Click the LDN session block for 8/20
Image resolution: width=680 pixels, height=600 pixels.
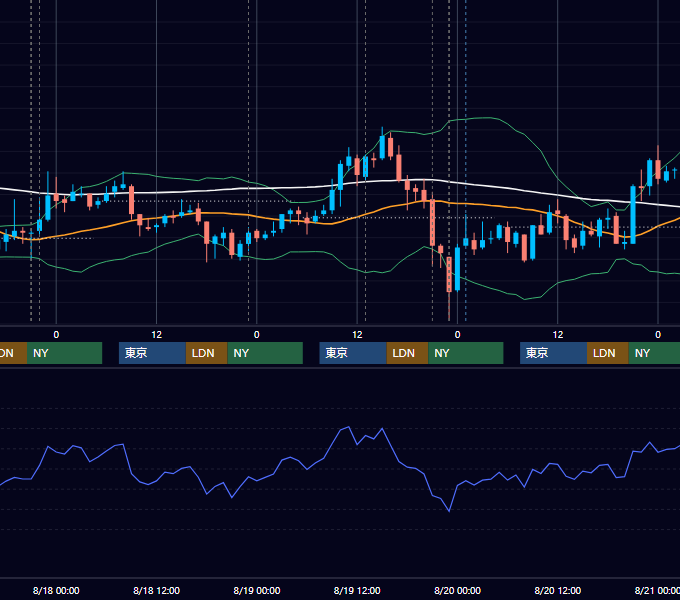pos(608,353)
